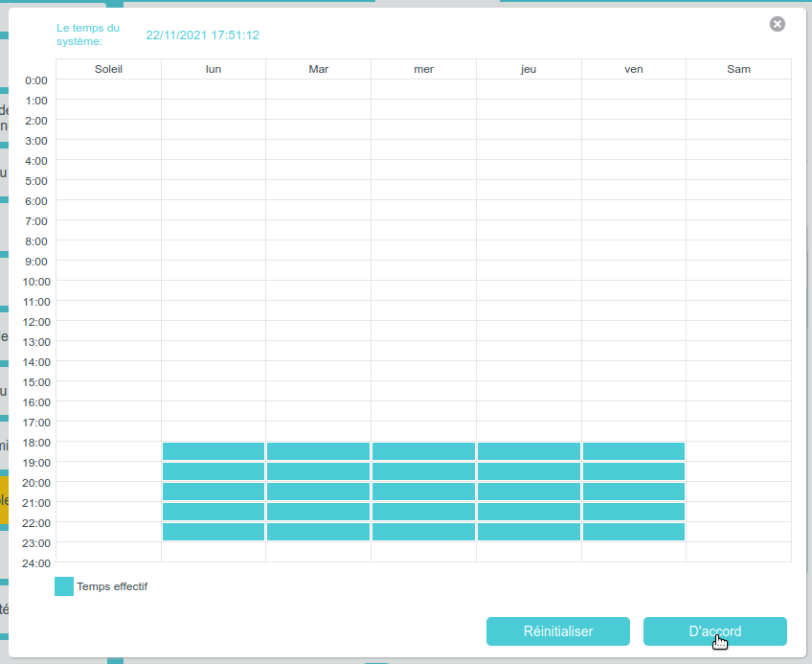This screenshot has height=664, width=812.
Task: Click the Réinitialiser button
Action: [x=558, y=631]
